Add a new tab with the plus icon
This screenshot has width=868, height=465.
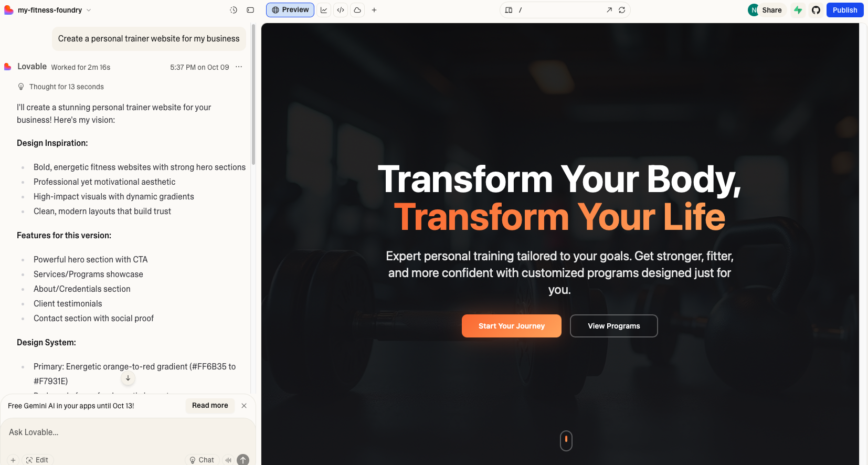374,10
